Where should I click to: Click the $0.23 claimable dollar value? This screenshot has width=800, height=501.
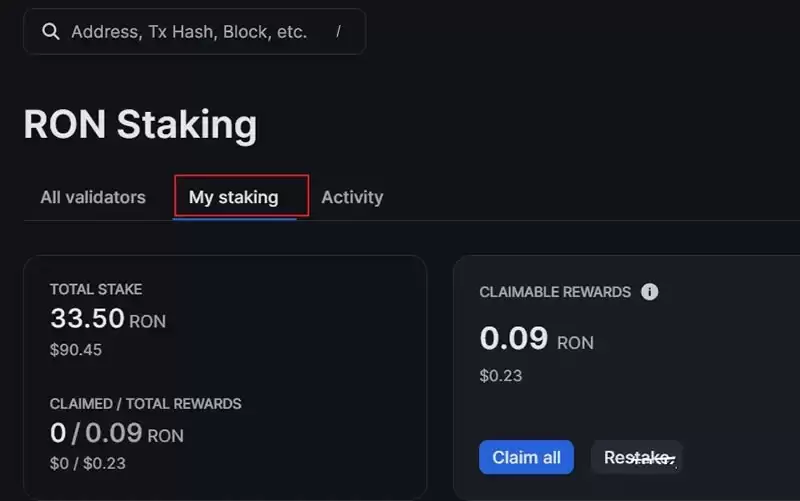pos(501,376)
